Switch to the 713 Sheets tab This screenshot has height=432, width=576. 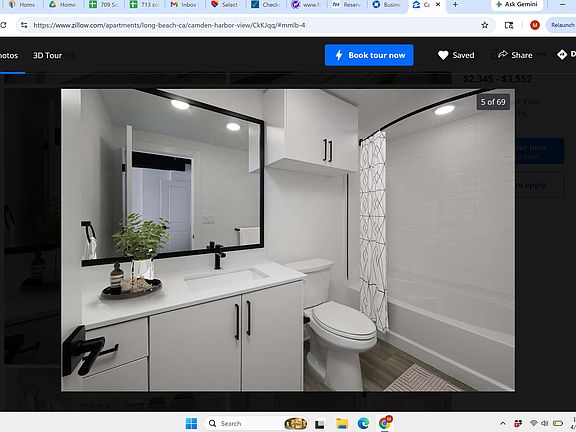pyautogui.click(x=144, y=4)
